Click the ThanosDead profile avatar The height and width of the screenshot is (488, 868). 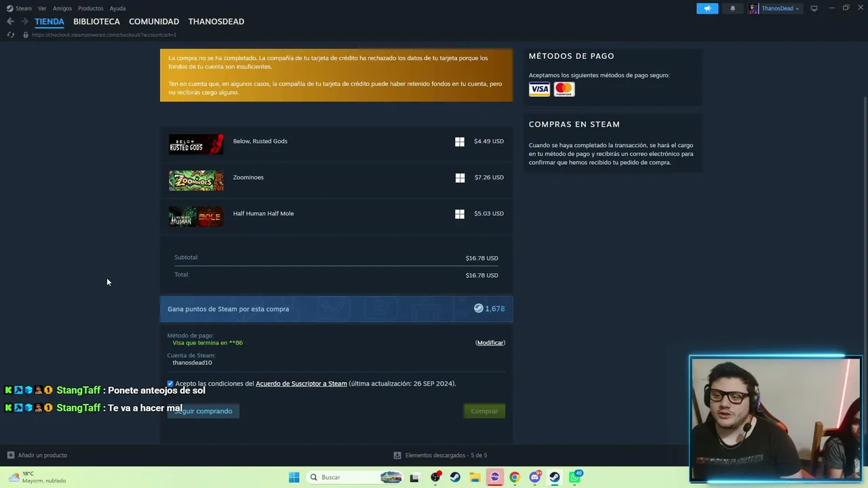point(753,8)
